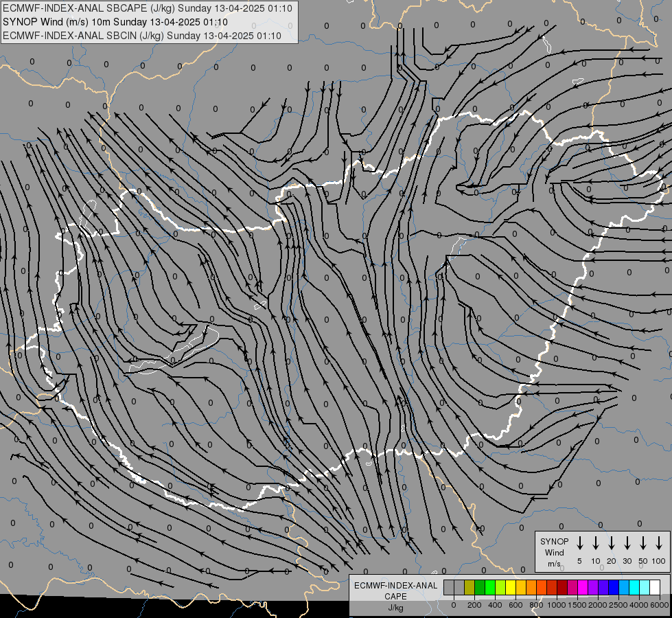Click wind legend speed label 50
This screenshot has height=618, width=672.
tap(643, 561)
